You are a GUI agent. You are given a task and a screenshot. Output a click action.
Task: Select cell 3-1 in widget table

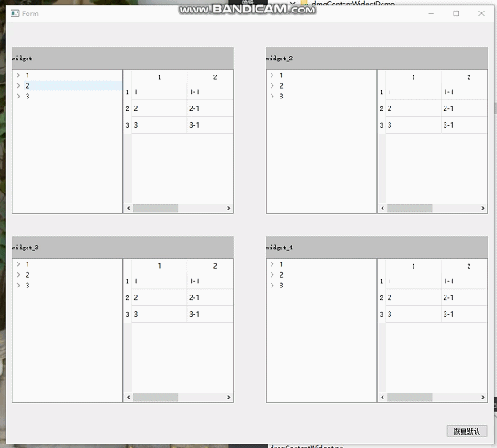(x=209, y=125)
